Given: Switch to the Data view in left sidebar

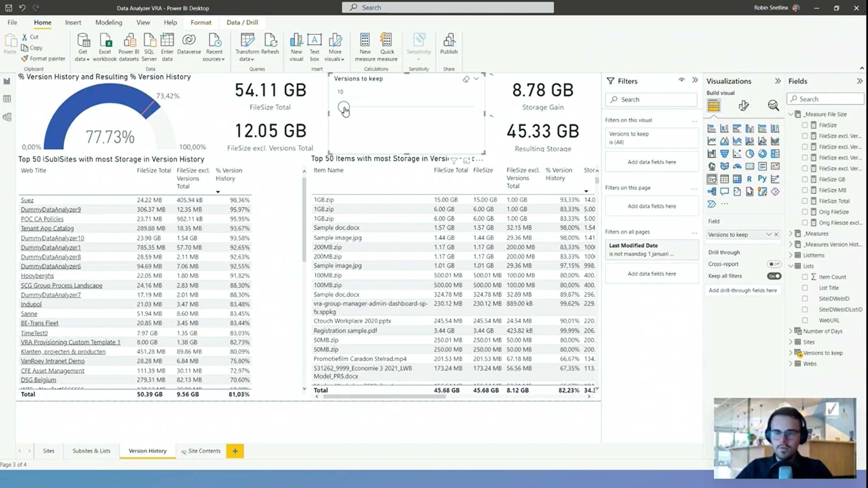Looking at the screenshot, I should pyautogui.click(x=7, y=99).
